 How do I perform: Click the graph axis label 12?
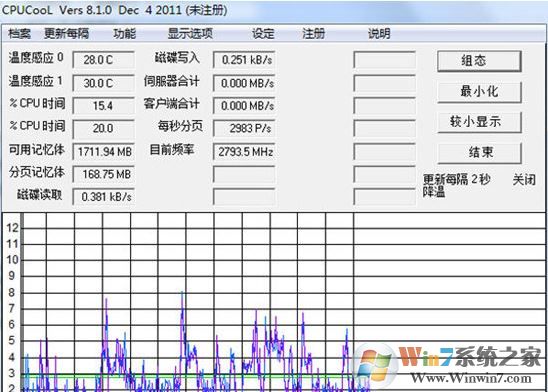pyautogui.click(x=12, y=228)
